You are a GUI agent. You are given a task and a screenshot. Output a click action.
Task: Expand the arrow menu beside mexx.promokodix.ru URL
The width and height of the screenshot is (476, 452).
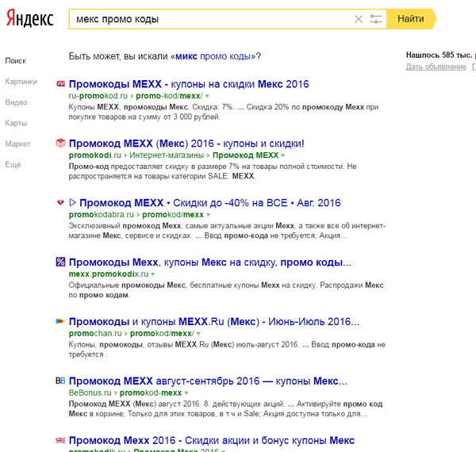[153, 274]
